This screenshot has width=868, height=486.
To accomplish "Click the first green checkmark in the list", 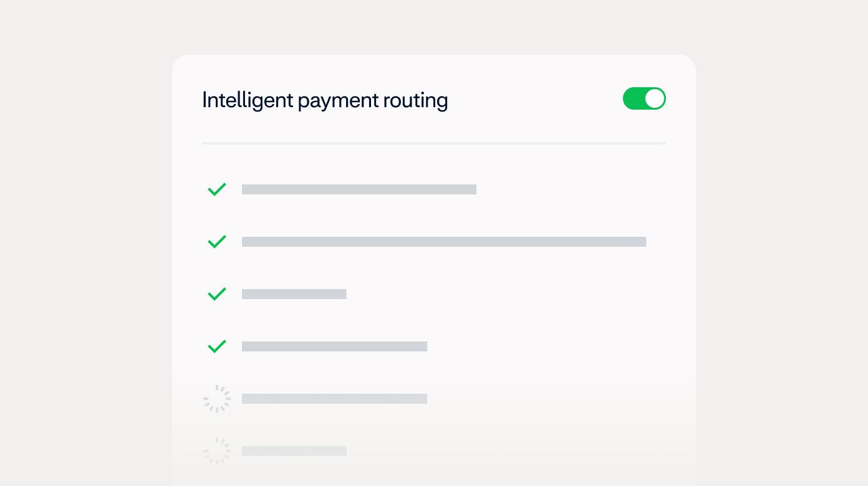I will point(217,189).
